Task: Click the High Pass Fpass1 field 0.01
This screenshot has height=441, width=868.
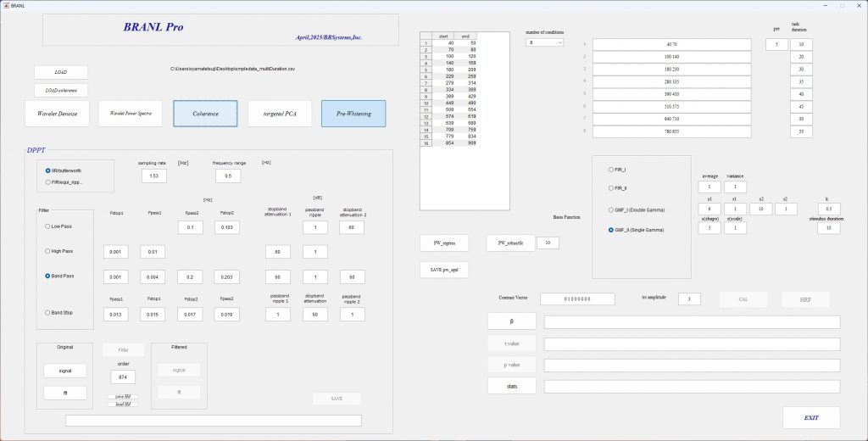Action: point(153,252)
